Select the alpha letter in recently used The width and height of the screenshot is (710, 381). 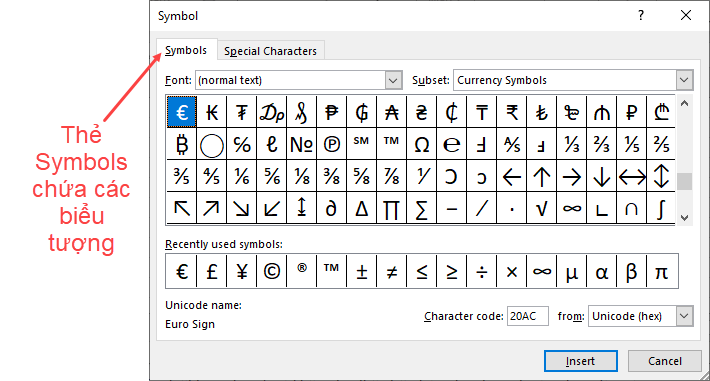coord(601,271)
